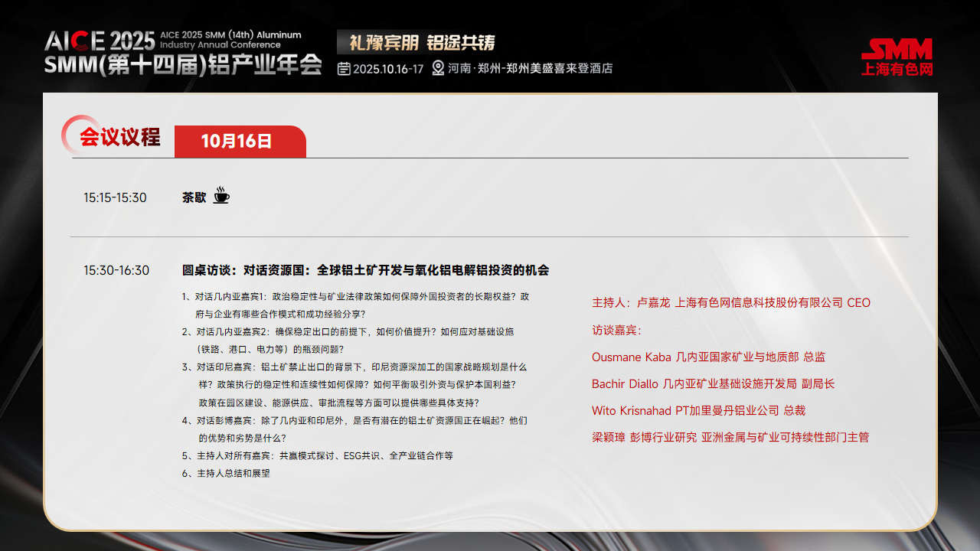Click agenda item 5 主持人对所有嘉宾

(318, 455)
